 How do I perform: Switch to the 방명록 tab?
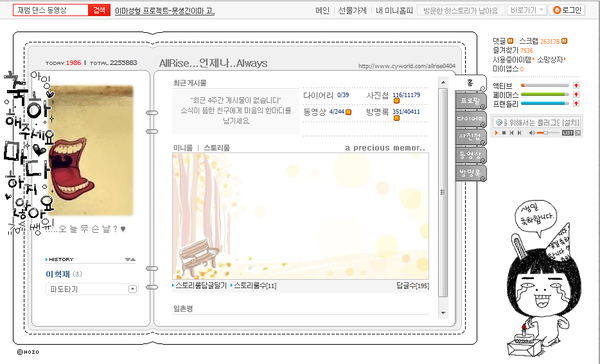coord(471,173)
